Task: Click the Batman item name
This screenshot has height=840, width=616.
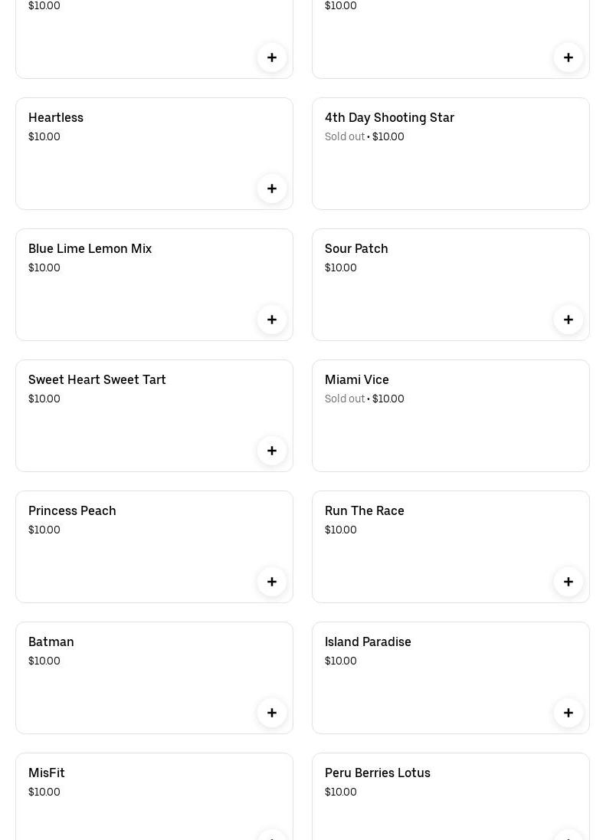Action: (x=51, y=641)
